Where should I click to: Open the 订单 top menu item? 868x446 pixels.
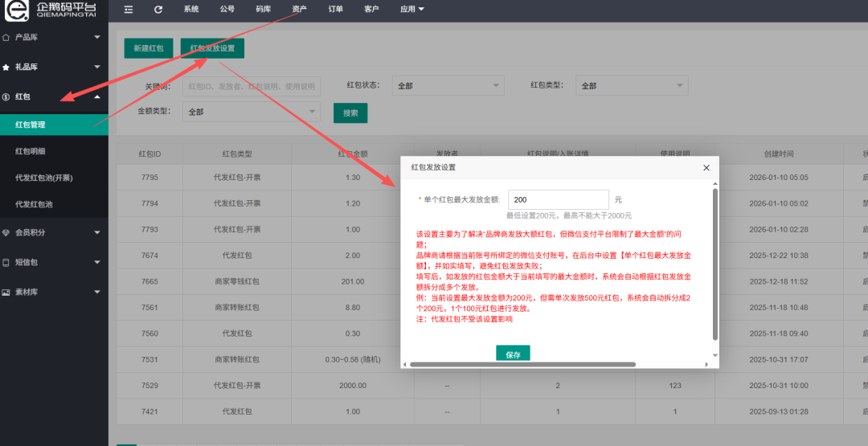335,9
